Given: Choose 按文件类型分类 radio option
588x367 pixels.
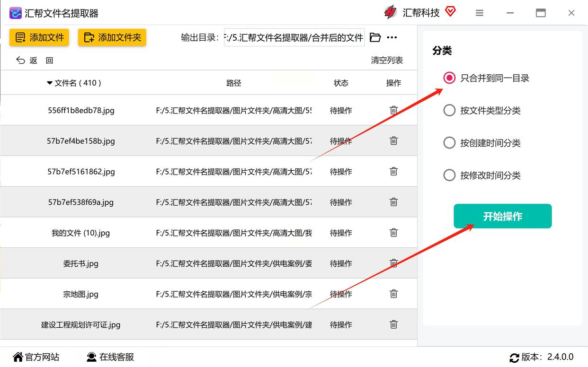Looking at the screenshot, I should tap(449, 111).
